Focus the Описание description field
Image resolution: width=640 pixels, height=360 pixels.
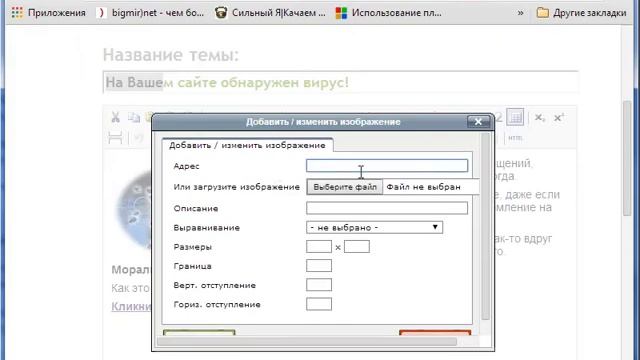tap(387, 208)
